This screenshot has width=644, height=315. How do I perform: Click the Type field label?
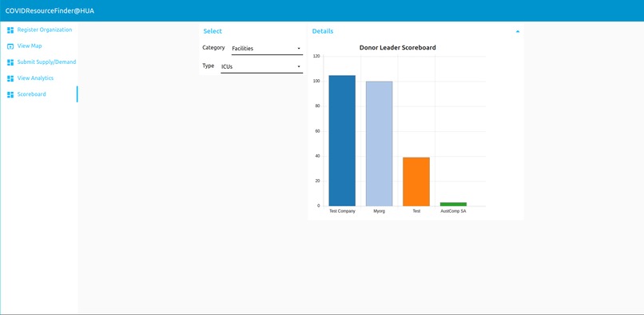click(209, 66)
